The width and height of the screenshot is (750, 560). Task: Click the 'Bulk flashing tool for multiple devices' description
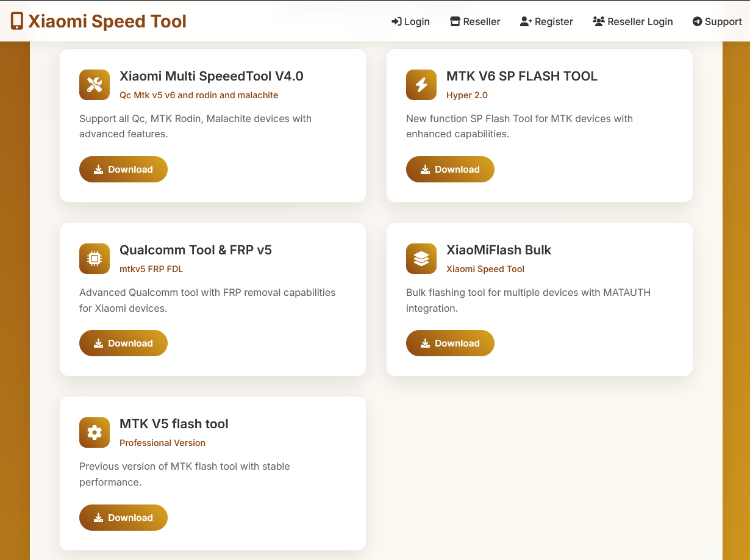(x=528, y=300)
